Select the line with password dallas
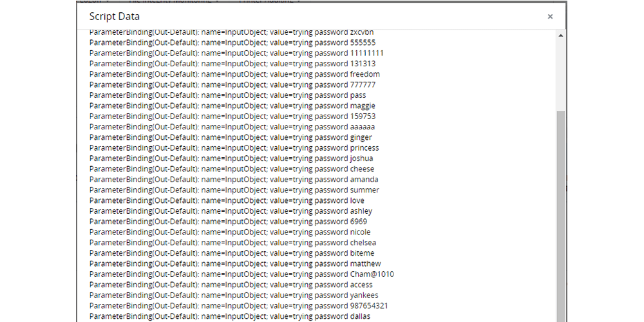Viewport: 644px width, 322px height. 230,317
